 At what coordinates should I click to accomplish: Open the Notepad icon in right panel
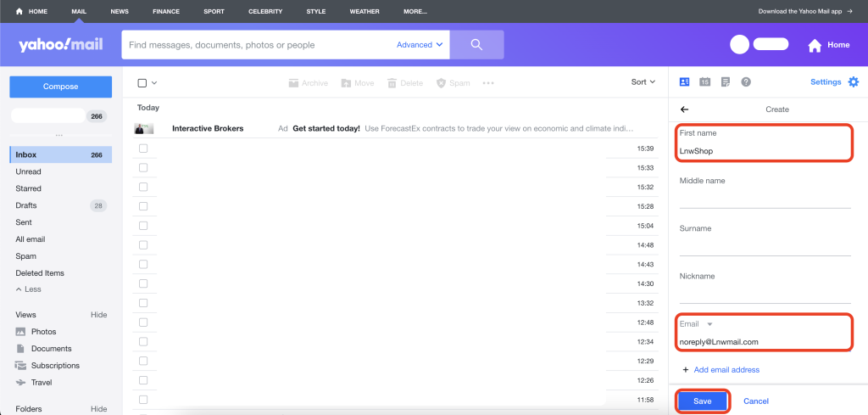coord(726,82)
